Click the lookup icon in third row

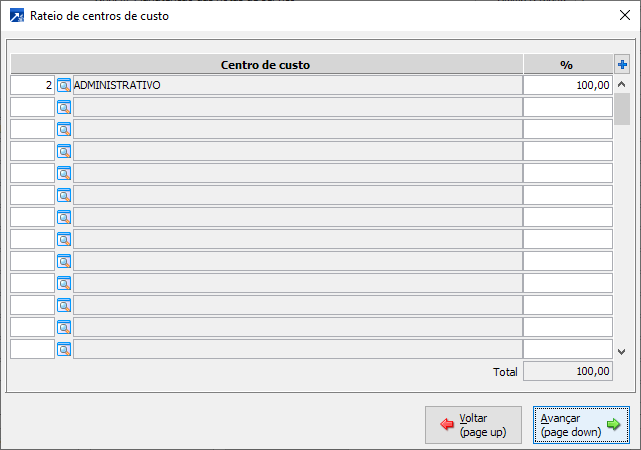pos(64,130)
